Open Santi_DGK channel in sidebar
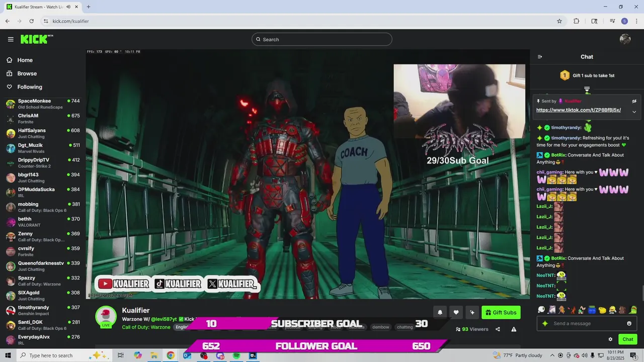 (x=43, y=325)
